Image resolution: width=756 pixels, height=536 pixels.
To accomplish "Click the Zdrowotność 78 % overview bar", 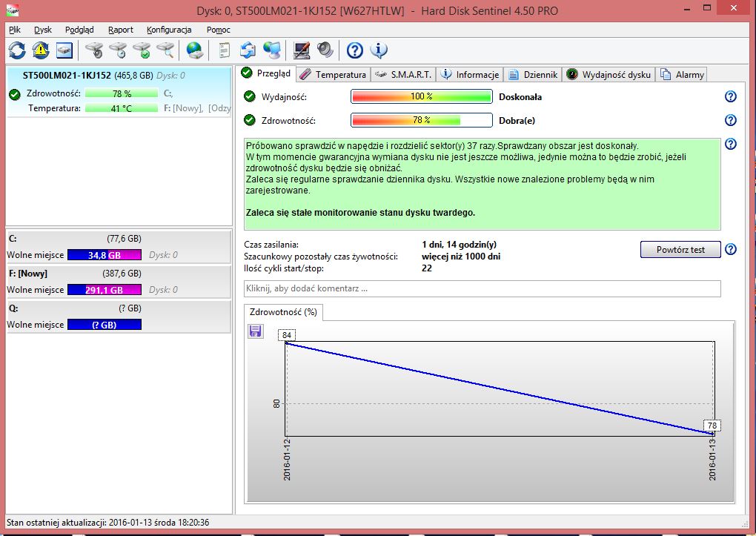I will pos(422,120).
